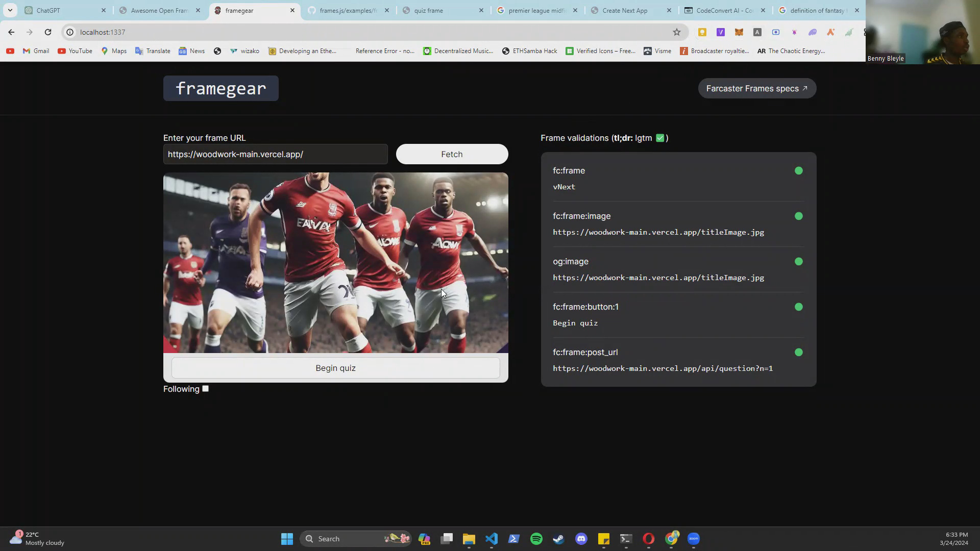
Task: Click the framegear logo
Action: click(220, 88)
